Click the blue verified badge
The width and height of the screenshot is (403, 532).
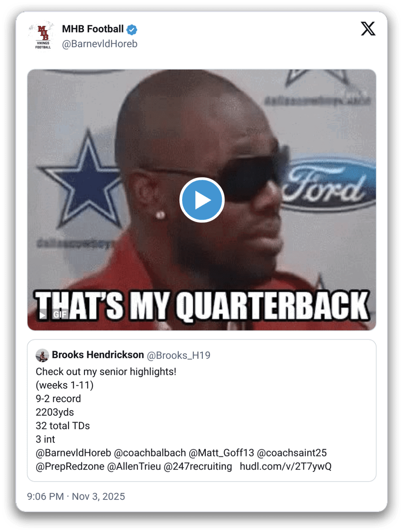[132, 30]
